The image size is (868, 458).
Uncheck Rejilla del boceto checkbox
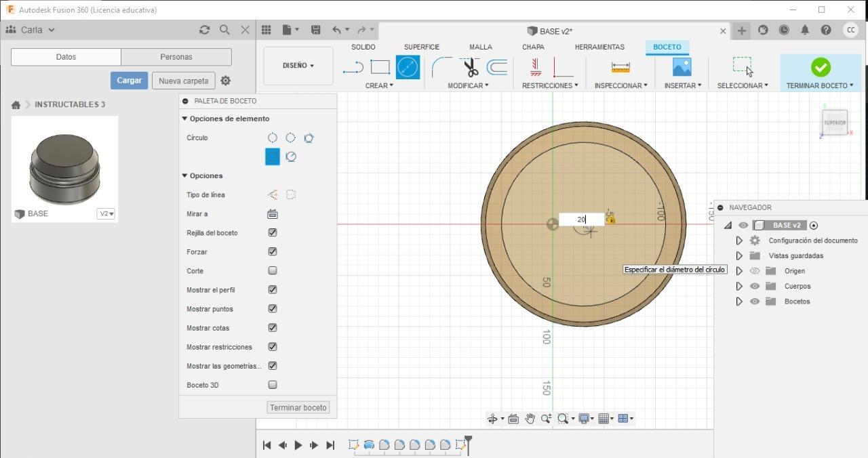coord(273,232)
